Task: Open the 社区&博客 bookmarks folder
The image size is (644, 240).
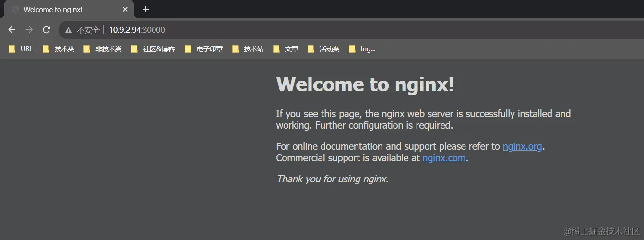Action: tap(153, 49)
